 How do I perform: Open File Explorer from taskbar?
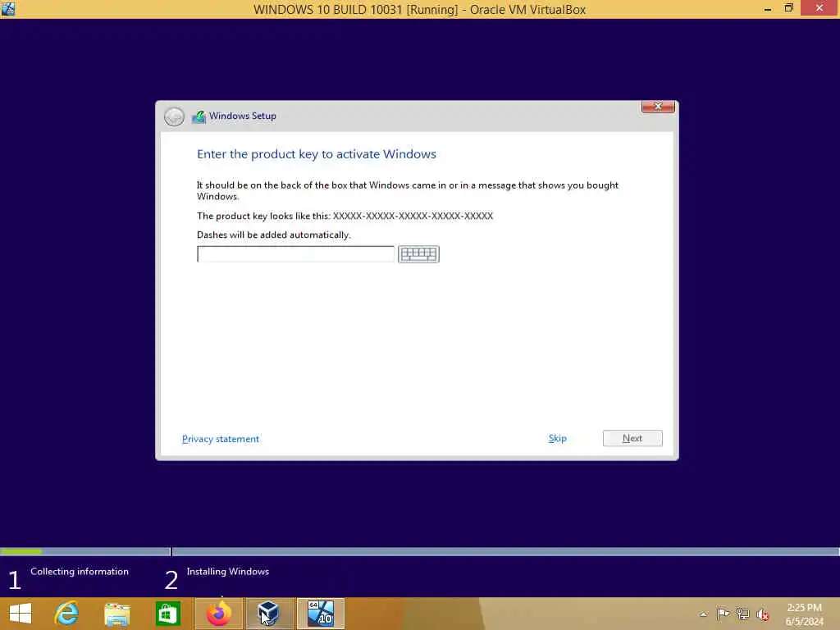click(x=116, y=614)
